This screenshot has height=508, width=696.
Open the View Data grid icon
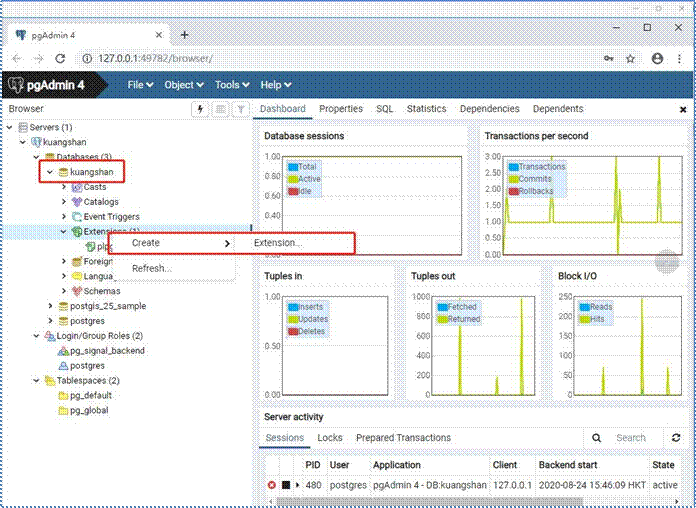click(x=221, y=109)
